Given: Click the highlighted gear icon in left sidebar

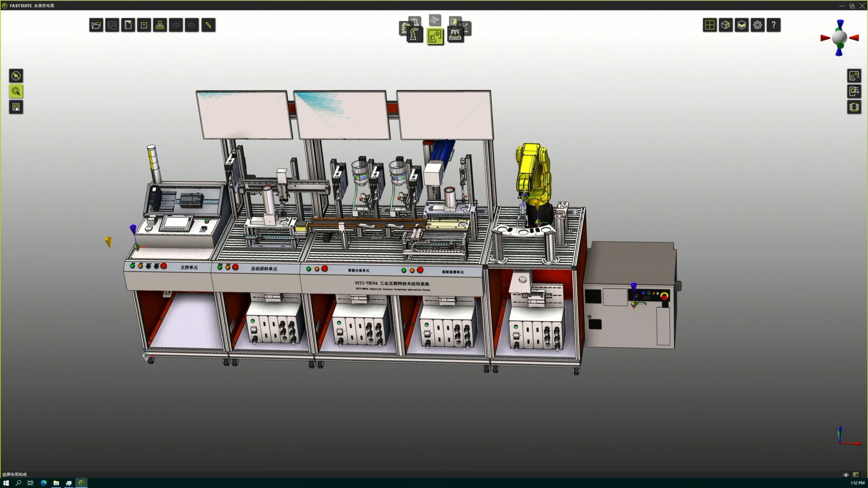Looking at the screenshot, I should (x=16, y=92).
